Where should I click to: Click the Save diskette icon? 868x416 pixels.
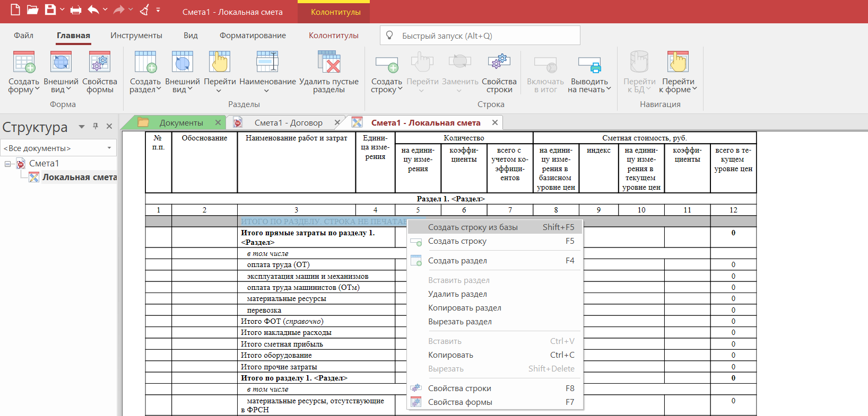[x=50, y=10]
